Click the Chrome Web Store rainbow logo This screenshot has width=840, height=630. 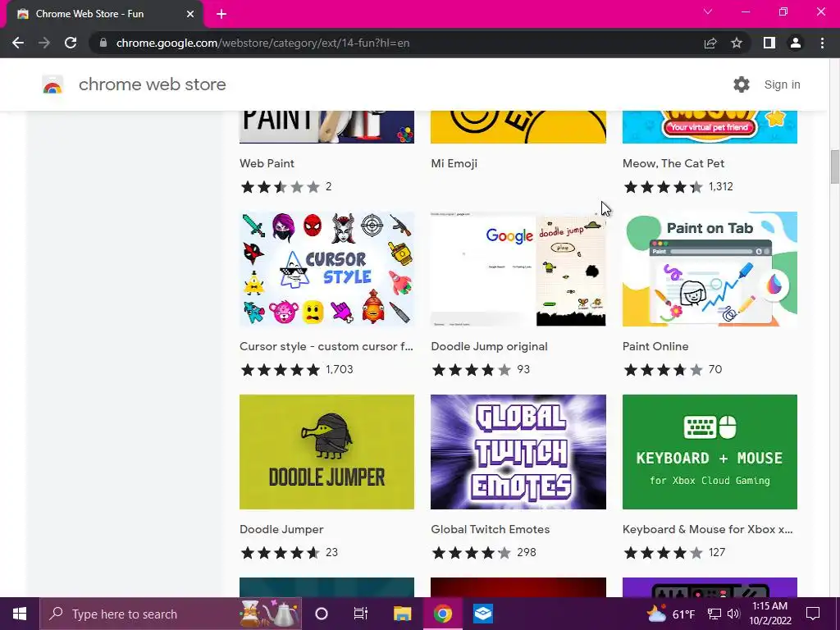click(x=52, y=84)
